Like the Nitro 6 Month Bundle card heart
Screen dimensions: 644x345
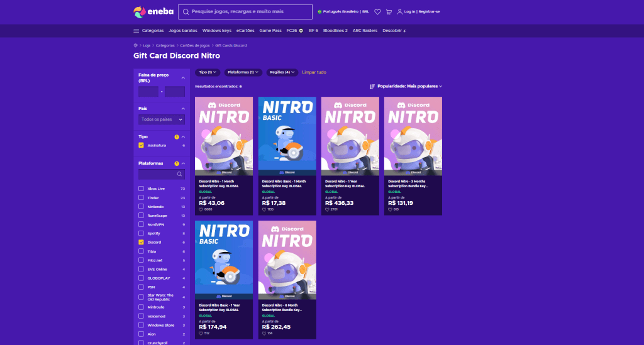tap(264, 334)
